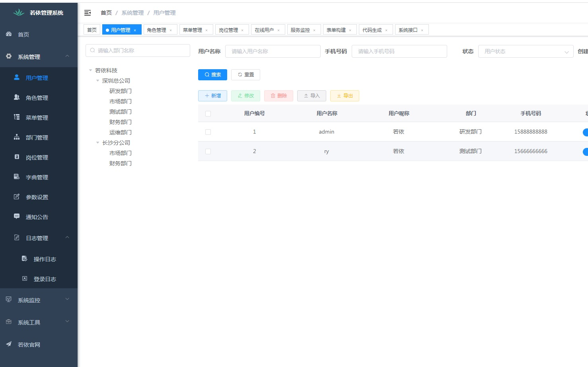
Task: Close the 角色管理 tab with its x
Action: coord(171,30)
